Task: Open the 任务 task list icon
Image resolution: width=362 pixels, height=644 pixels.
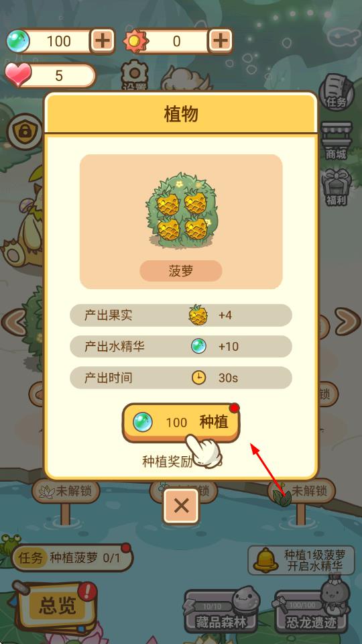Action: pos(336,92)
